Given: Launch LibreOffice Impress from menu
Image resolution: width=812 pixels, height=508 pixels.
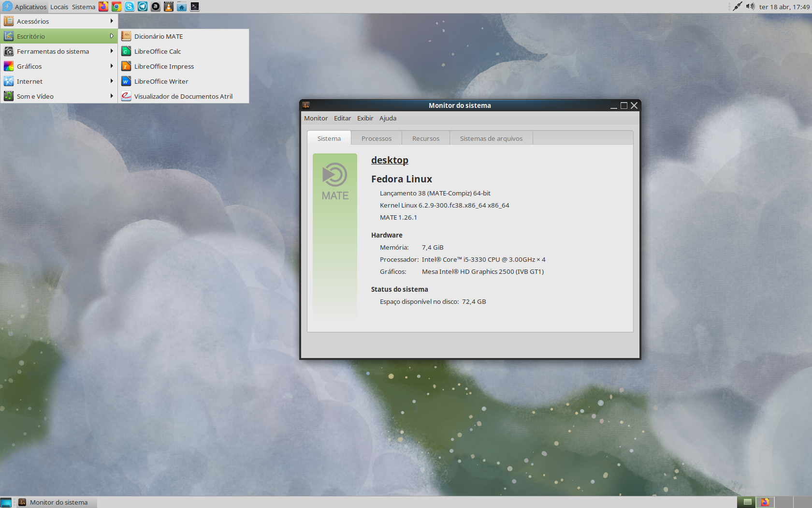Looking at the screenshot, I should [x=184, y=66].
